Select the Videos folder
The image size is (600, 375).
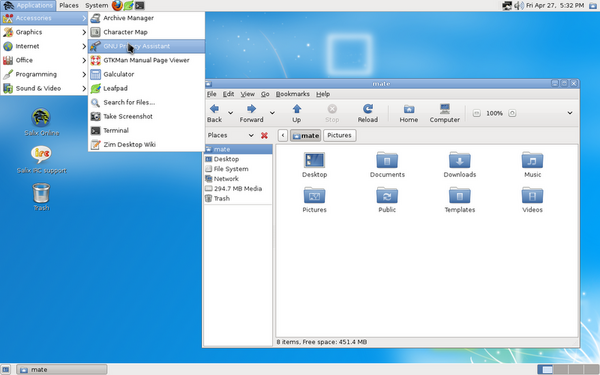point(532,200)
